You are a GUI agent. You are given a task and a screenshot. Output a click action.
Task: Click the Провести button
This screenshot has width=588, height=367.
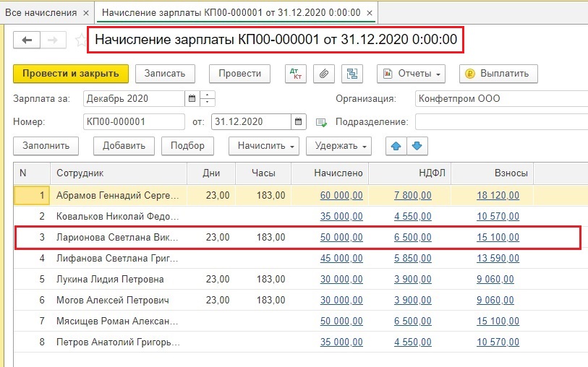click(x=239, y=74)
